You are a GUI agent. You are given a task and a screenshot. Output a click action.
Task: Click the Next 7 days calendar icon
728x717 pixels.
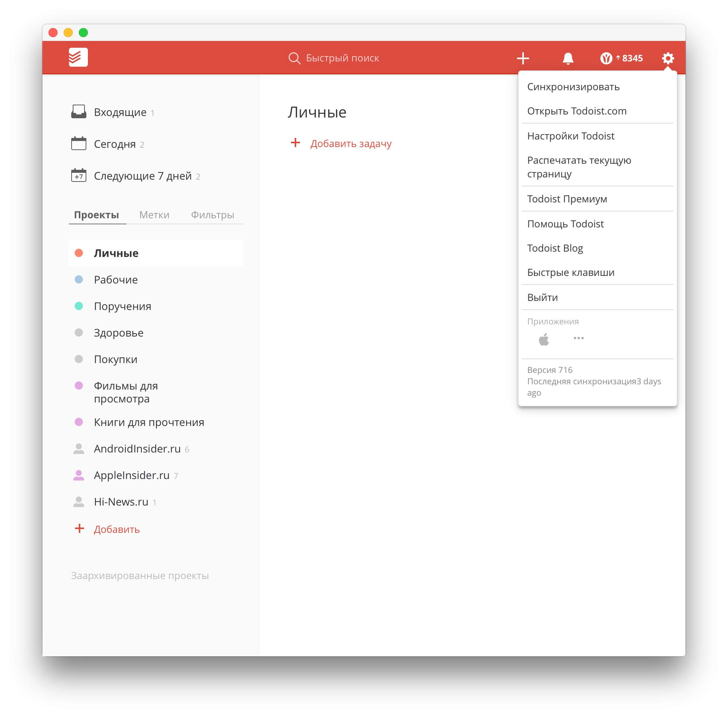point(79,175)
